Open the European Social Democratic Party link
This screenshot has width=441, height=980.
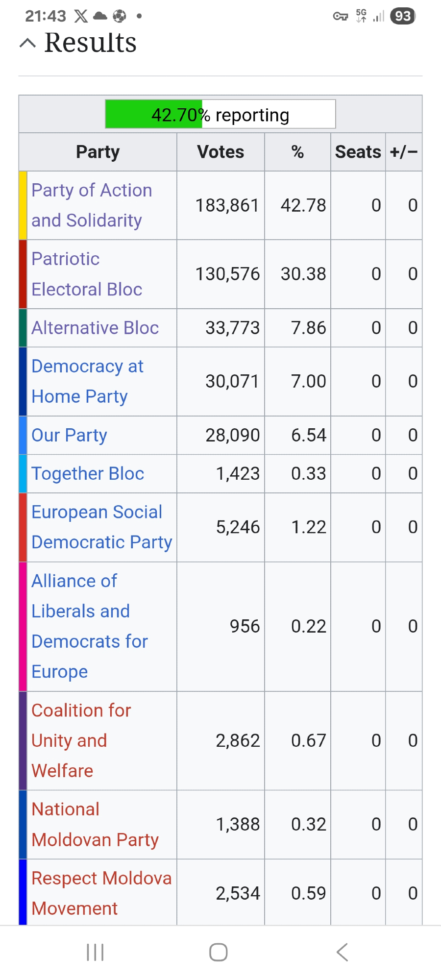(x=101, y=527)
